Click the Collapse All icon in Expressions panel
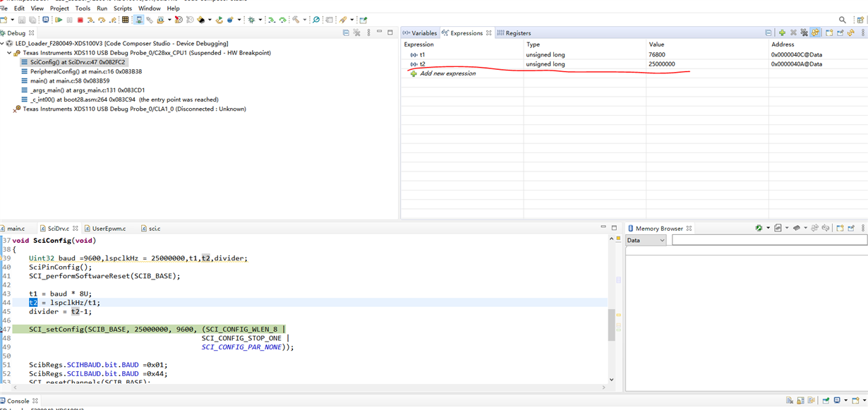The width and height of the screenshot is (868, 410). pyautogui.click(x=768, y=33)
